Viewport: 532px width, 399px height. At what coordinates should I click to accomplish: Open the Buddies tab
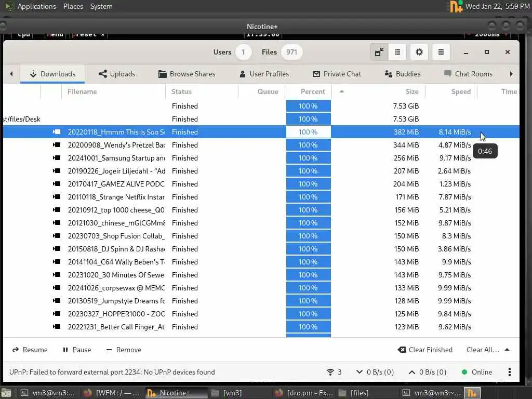pos(403,74)
